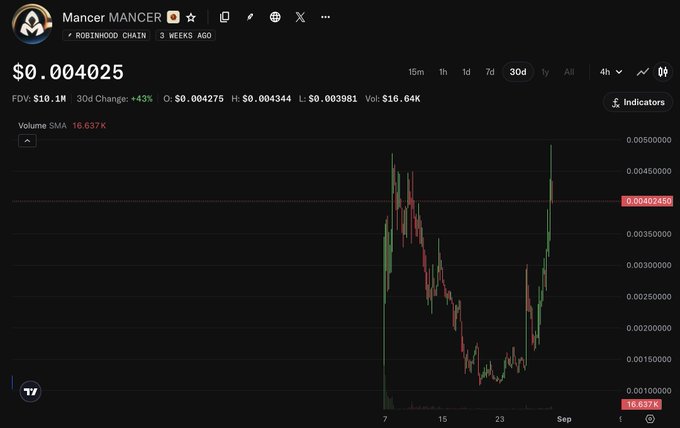Click the open price $0.004275

[199, 99]
